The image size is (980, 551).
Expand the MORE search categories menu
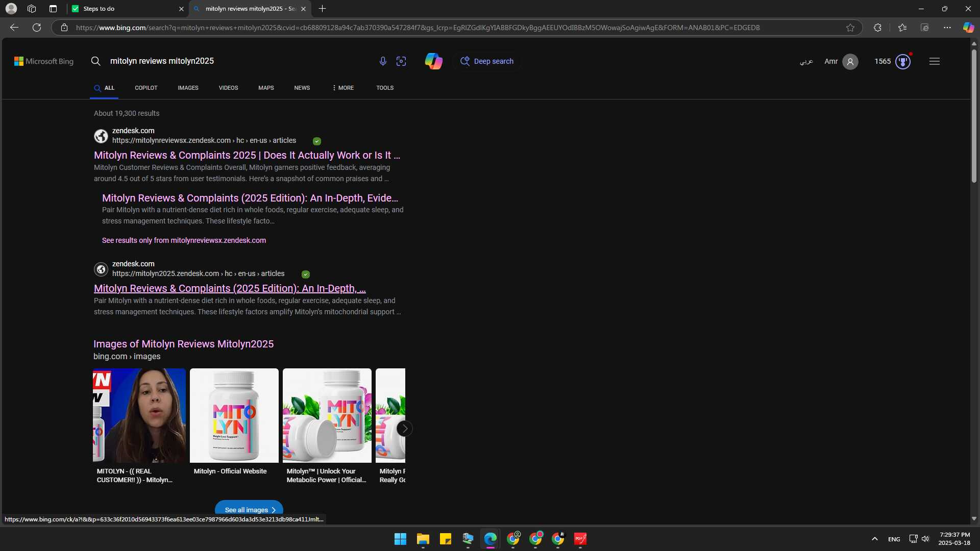click(x=343, y=88)
